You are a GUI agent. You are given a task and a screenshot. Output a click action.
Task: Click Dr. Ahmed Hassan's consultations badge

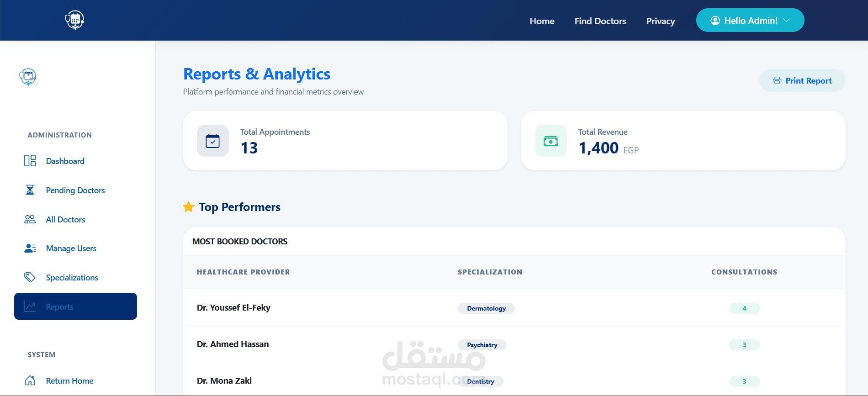tap(744, 345)
